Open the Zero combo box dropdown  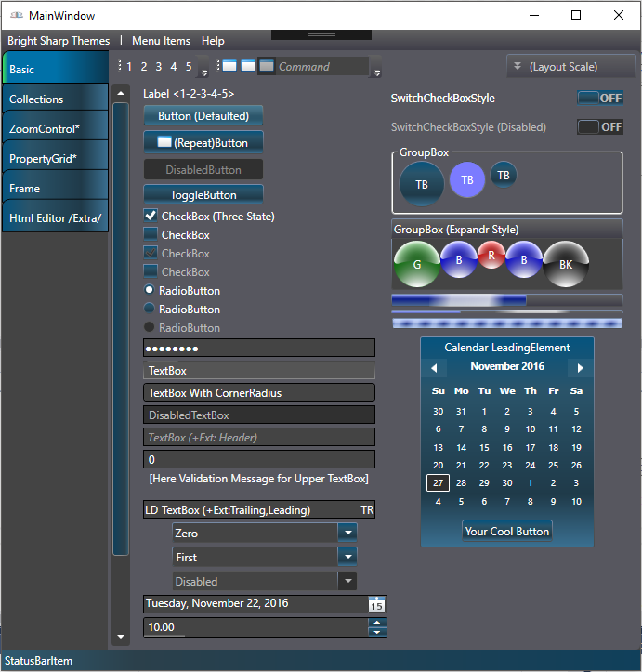[x=347, y=533]
